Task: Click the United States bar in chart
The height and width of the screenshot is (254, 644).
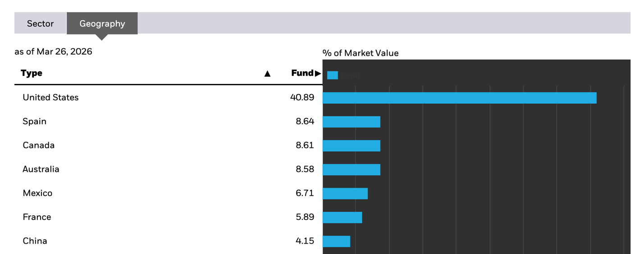Action: (459, 98)
